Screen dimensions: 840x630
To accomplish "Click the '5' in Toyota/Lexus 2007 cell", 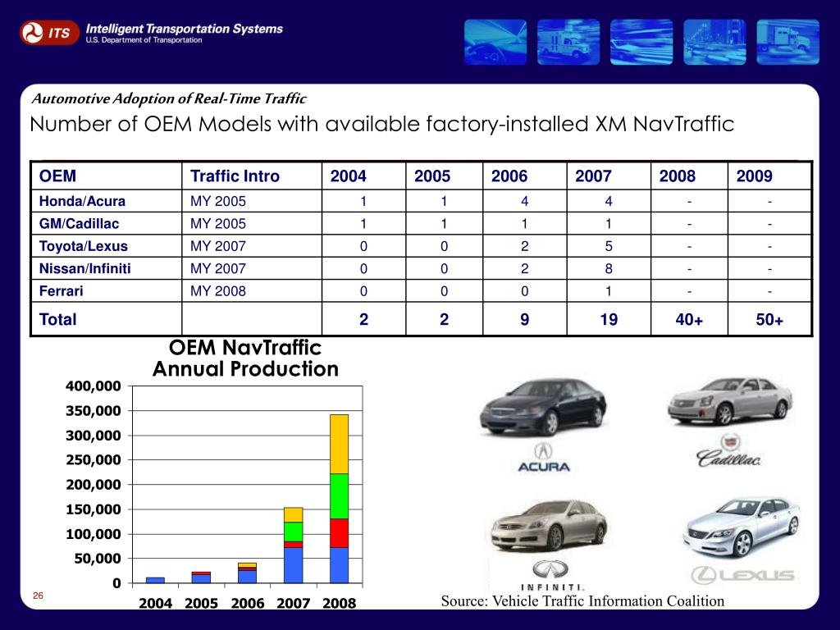I will click(x=609, y=246).
